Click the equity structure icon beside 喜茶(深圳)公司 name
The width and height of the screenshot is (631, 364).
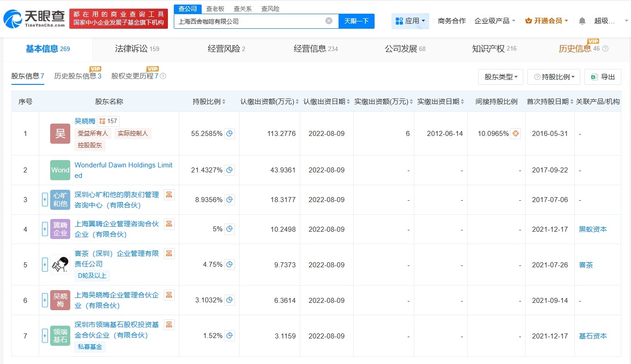[169, 253]
